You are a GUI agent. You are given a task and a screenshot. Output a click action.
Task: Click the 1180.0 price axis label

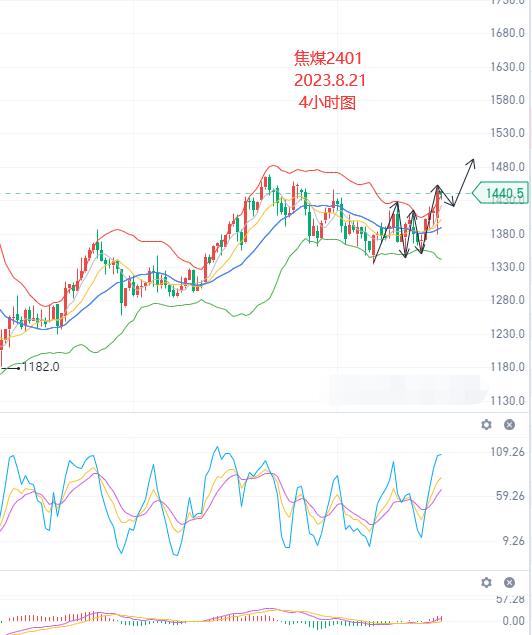pos(507,367)
